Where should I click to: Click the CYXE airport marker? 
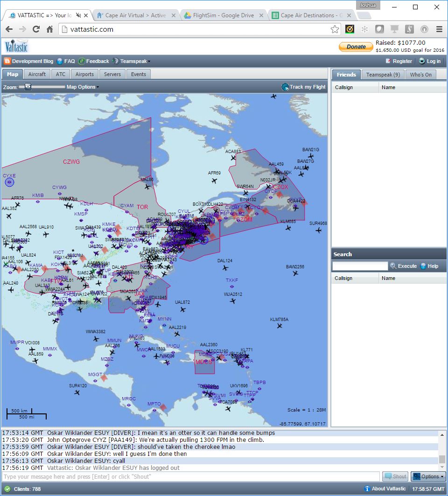click(9, 182)
